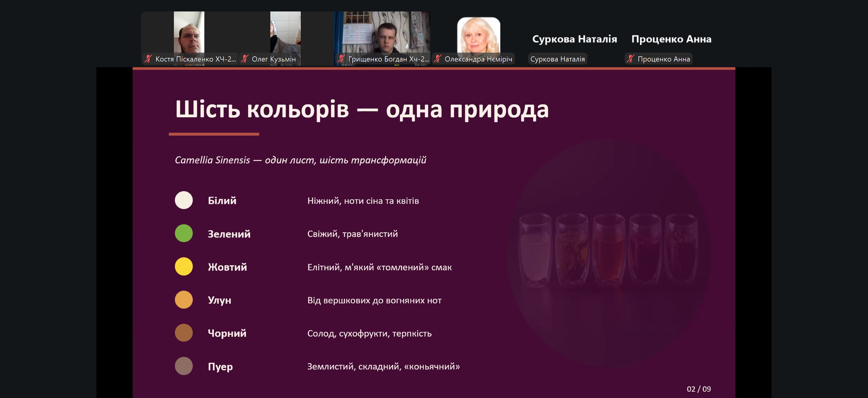Click muted mic icon beside Костя Піскаленко
The height and width of the screenshot is (398, 868).
click(x=148, y=59)
